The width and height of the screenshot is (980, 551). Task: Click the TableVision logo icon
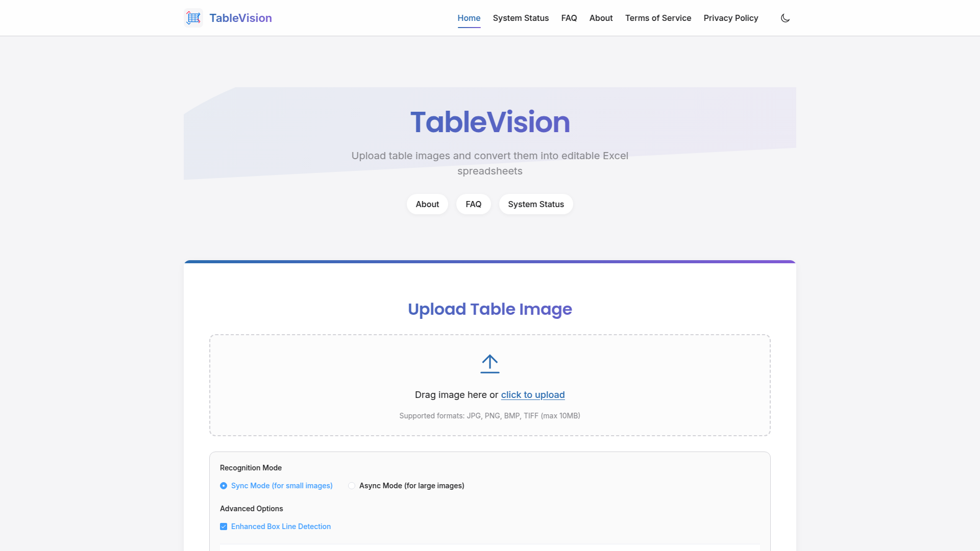193,18
